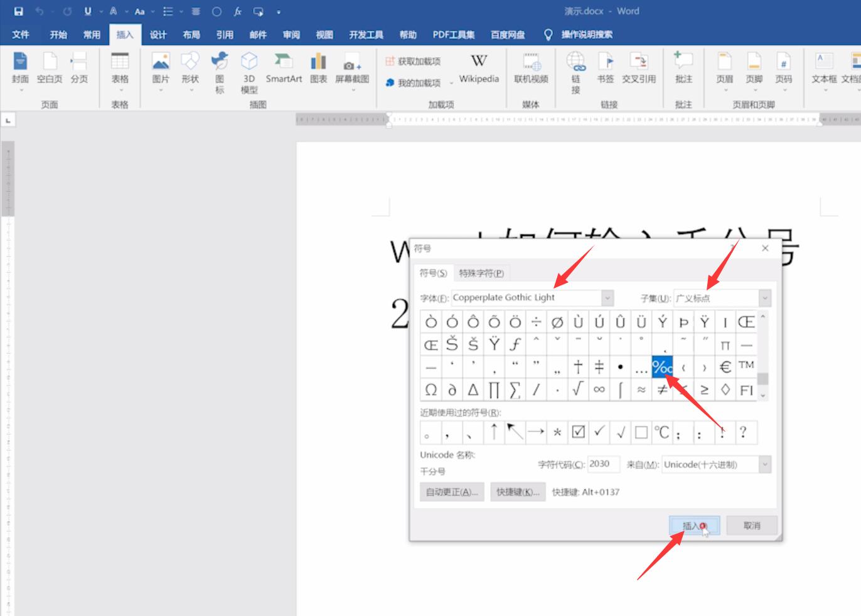Click the Insert (插入) button in dialog
The width and height of the screenshot is (861, 616).
pos(694,526)
